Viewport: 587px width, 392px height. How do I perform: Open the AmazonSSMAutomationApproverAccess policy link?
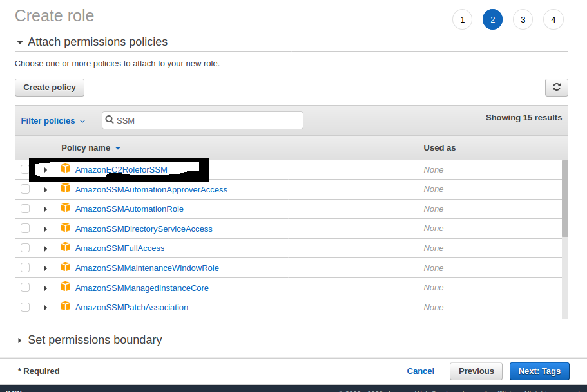(151, 190)
